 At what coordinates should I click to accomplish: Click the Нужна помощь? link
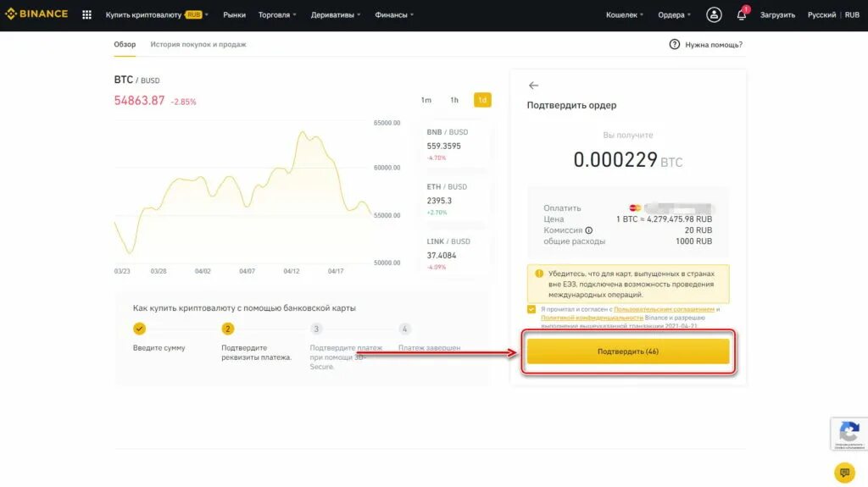tap(714, 44)
